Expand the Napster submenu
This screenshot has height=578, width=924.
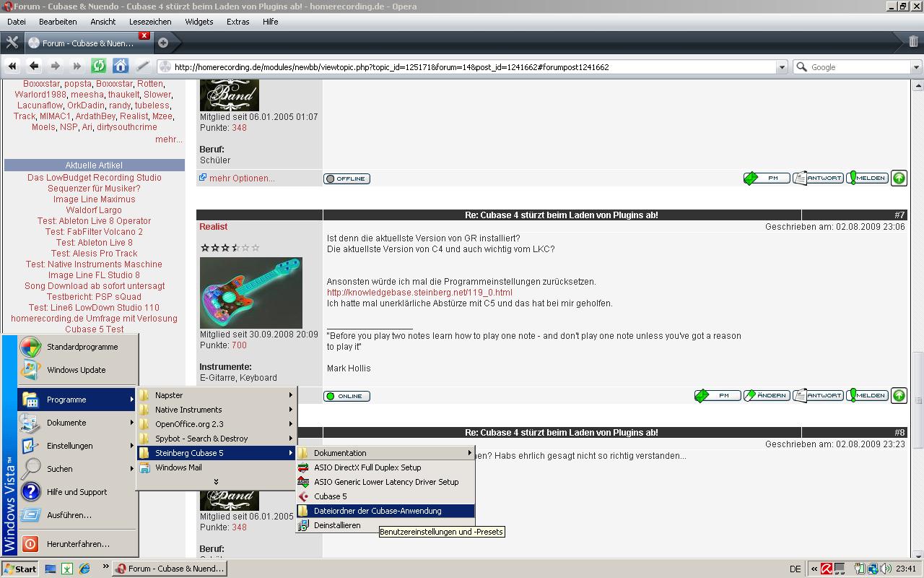(x=216, y=395)
